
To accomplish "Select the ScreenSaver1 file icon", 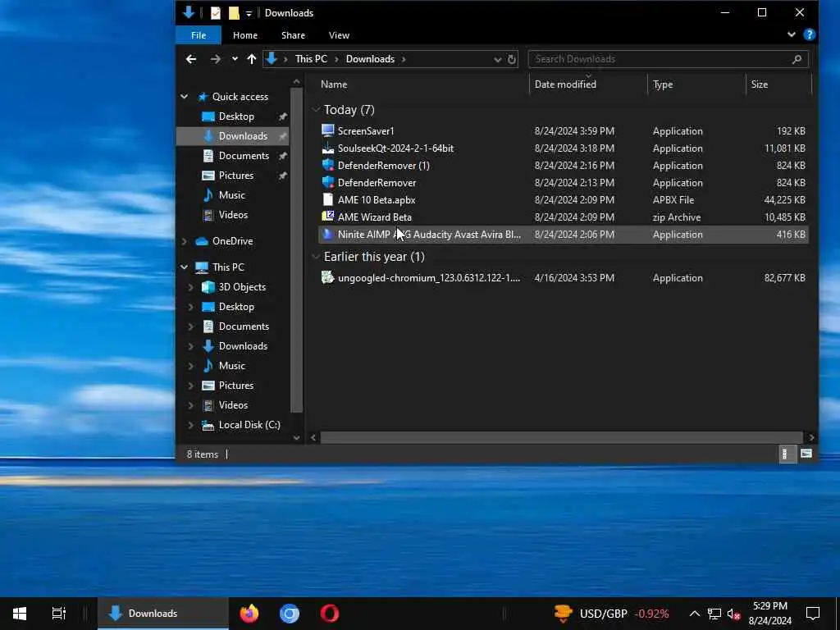I will tap(328, 130).
